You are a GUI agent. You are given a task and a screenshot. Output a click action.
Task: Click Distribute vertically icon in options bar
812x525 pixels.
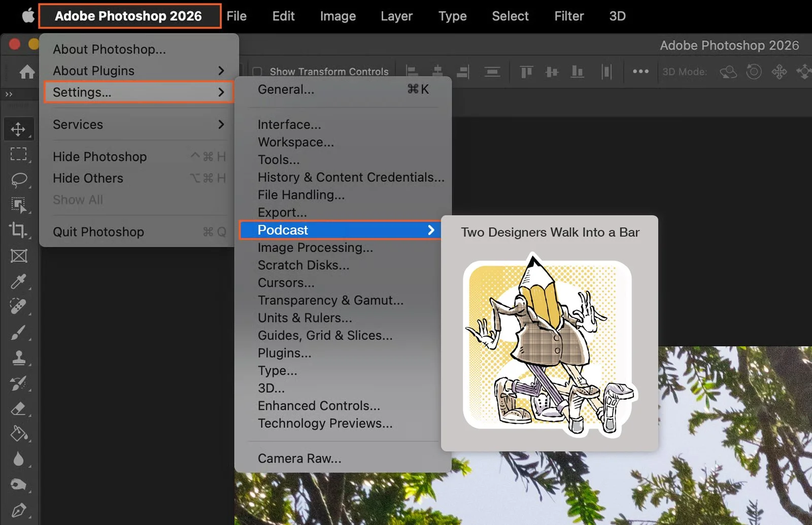coord(492,72)
